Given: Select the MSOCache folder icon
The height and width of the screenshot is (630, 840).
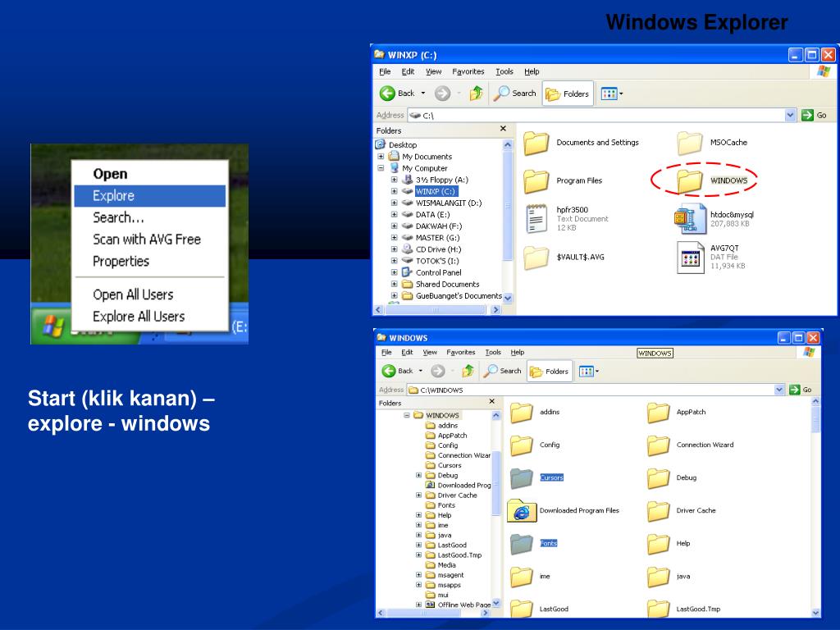Looking at the screenshot, I should [689, 143].
